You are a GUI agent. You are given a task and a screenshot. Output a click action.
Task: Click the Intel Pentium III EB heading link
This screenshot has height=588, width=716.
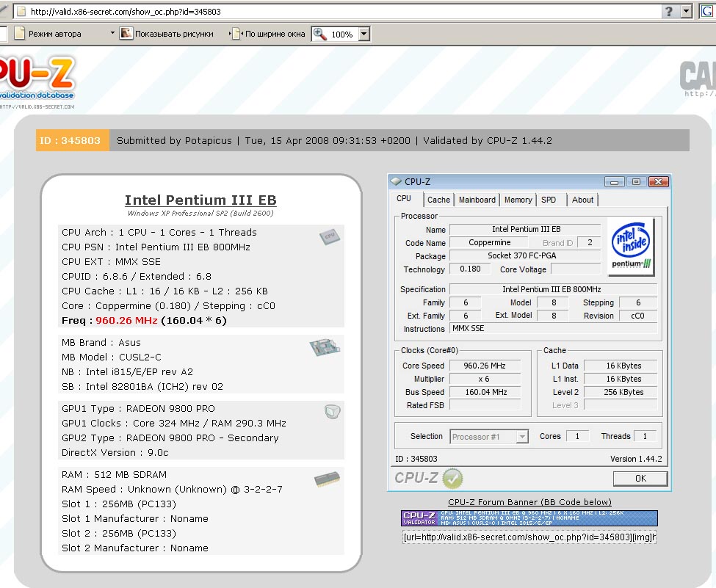pyautogui.click(x=200, y=200)
